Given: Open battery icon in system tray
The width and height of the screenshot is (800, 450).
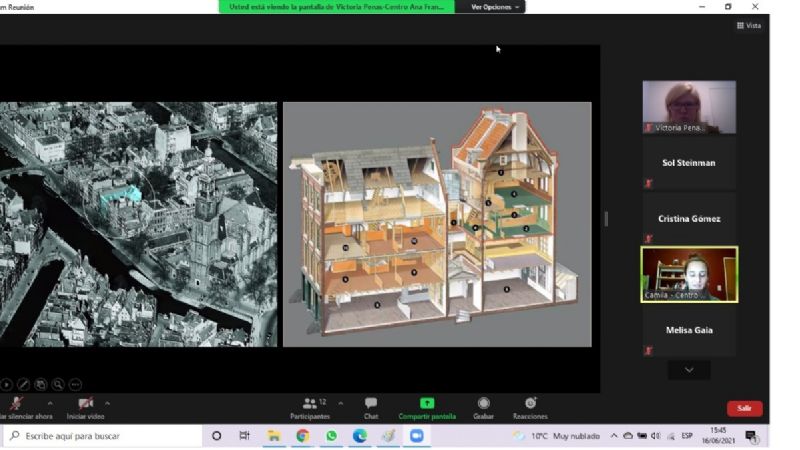Looking at the screenshot, I should pos(642,436).
